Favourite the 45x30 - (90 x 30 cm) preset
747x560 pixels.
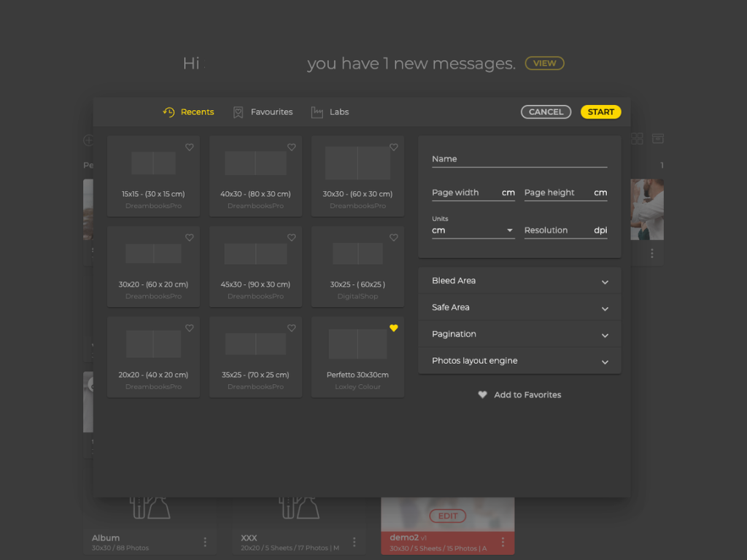click(x=292, y=238)
